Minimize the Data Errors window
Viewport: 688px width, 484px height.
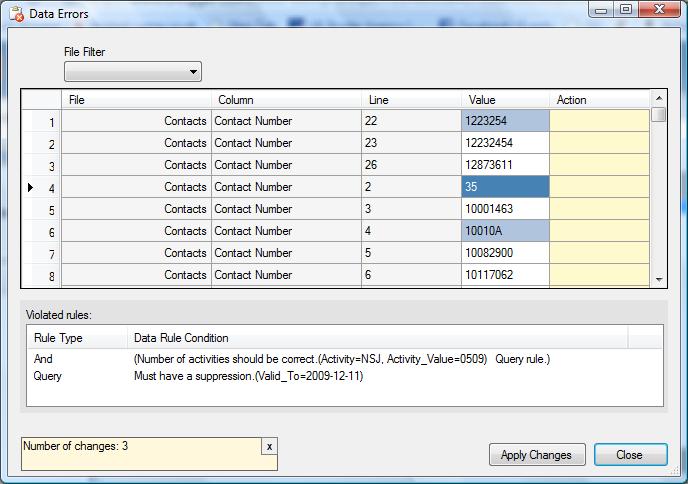coord(601,10)
